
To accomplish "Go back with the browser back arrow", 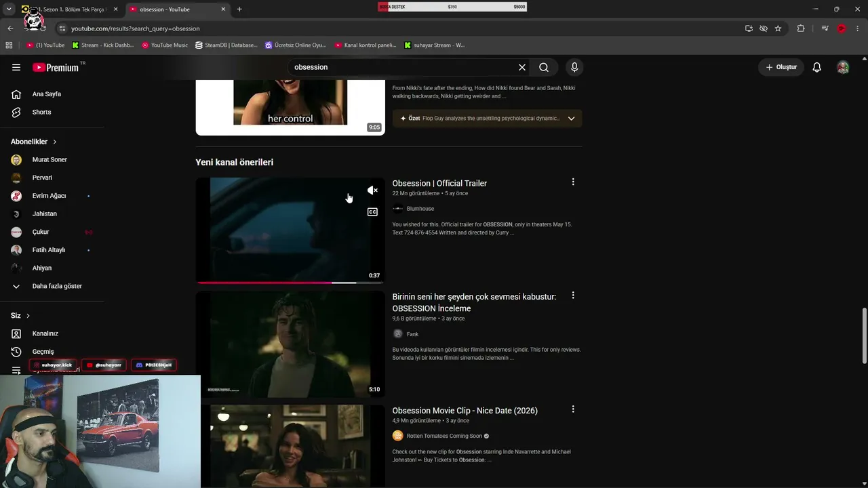I will (x=10, y=28).
